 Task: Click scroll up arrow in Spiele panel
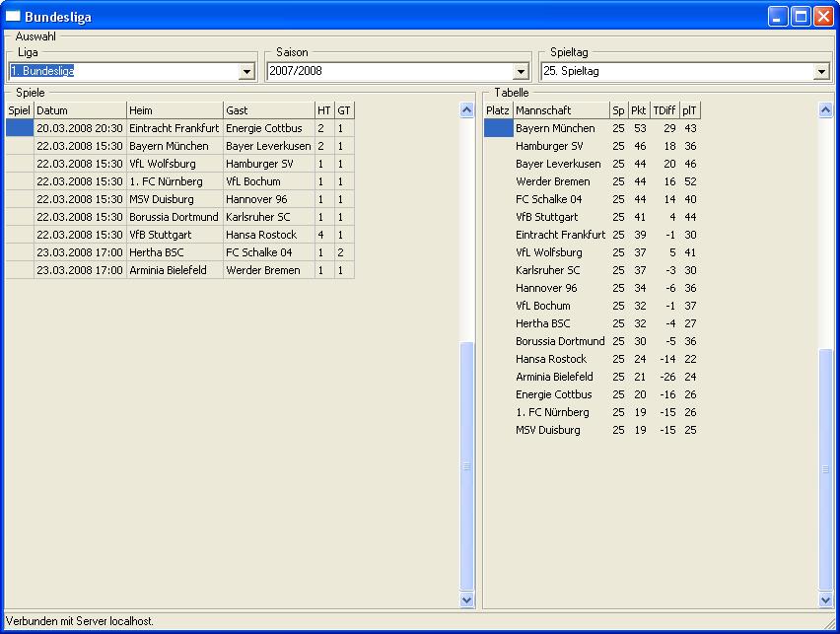tap(467, 109)
